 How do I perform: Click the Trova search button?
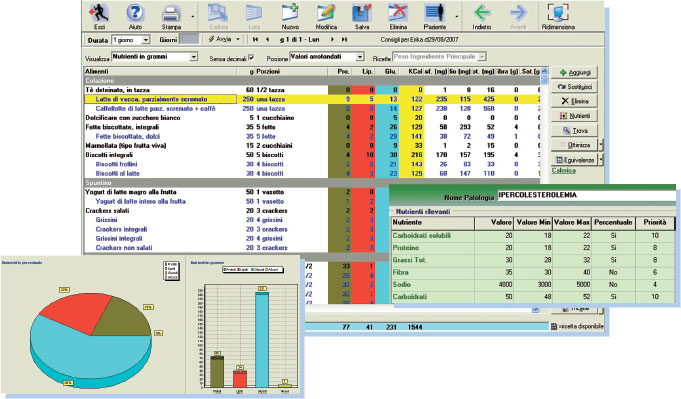575,130
